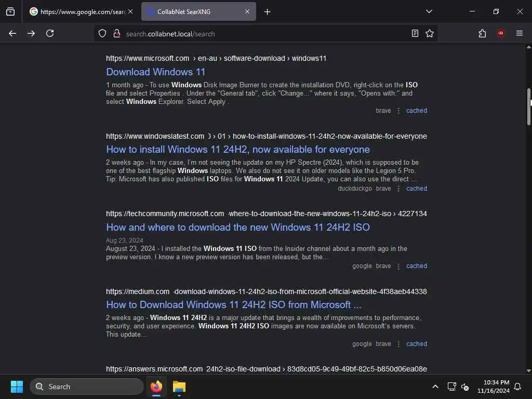Image resolution: width=532 pixels, height=399 pixels.
Task: Open Firefox application hamburger menu
Action: click(519, 33)
